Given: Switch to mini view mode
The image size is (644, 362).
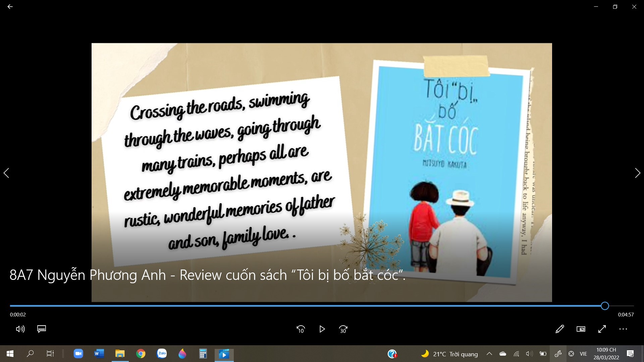Looking at the screenshot, I should pos(581,329).
